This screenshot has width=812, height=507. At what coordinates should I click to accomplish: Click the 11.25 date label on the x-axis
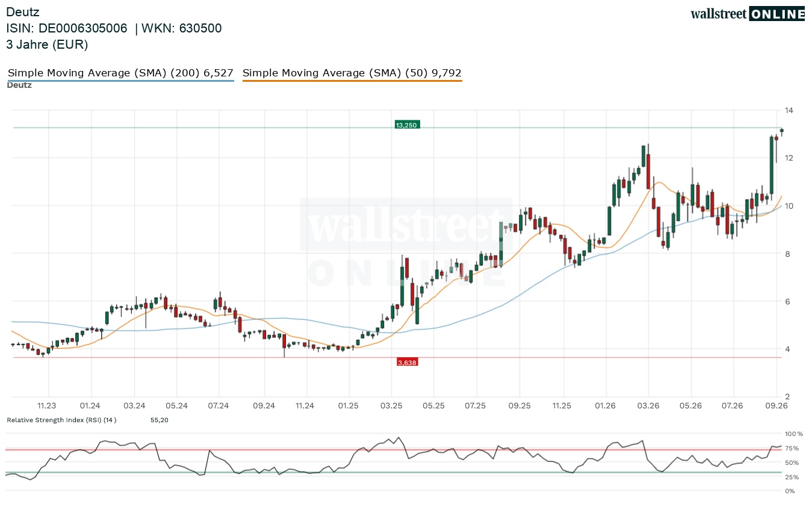[x=562, y=406]
